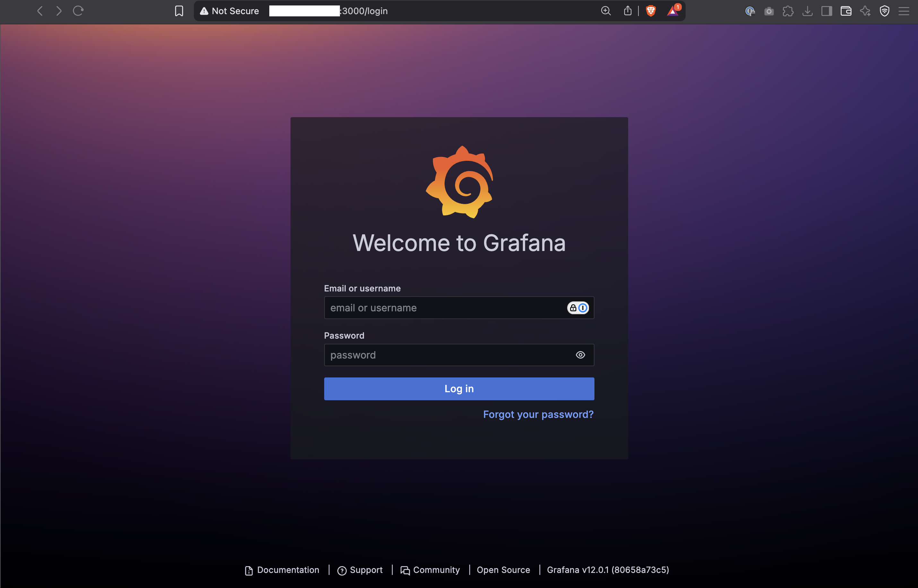Open Brave Rewards triangle icon
Screen dimensions: 918x588
673,11
